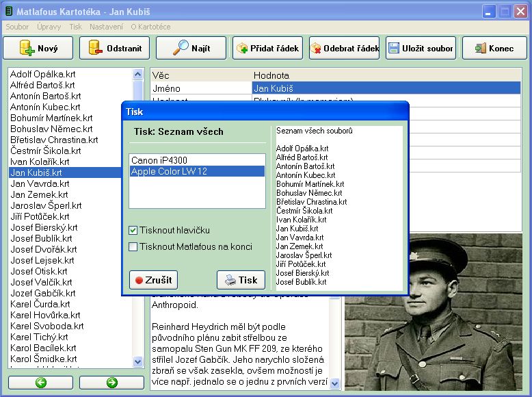Go to next card green right arrow
Screen dimensions: 532x397
[x=111, y=383]
